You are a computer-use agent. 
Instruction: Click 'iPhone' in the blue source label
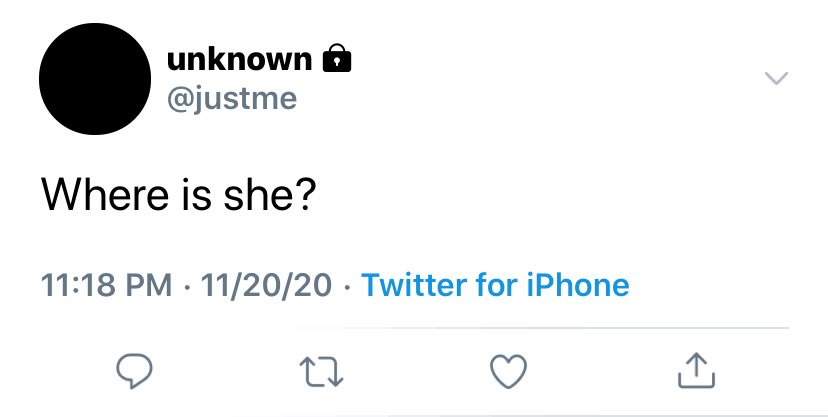(x=578, y=285)
